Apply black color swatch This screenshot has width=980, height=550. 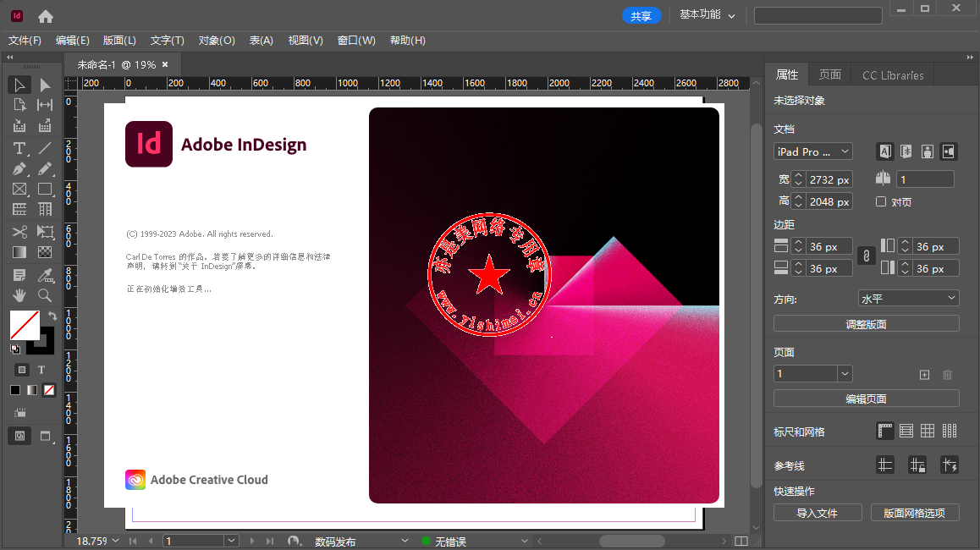pos(15,390)
